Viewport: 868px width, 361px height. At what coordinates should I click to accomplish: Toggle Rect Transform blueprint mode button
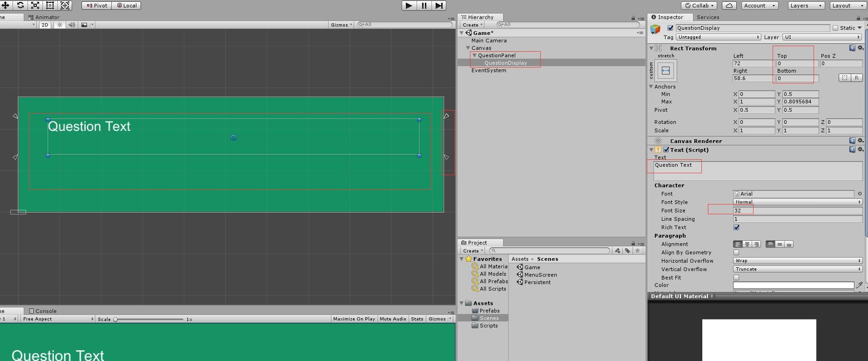845,78
